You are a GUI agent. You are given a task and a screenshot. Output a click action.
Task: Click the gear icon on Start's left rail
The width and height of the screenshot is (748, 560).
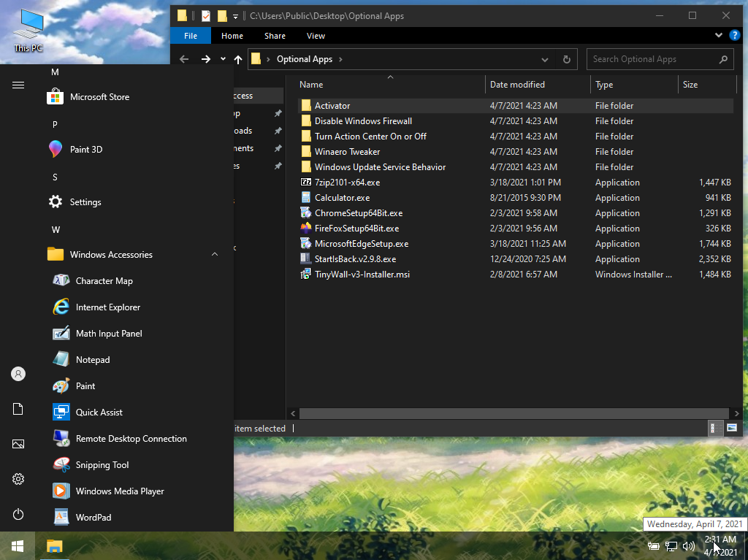(18, 479)
